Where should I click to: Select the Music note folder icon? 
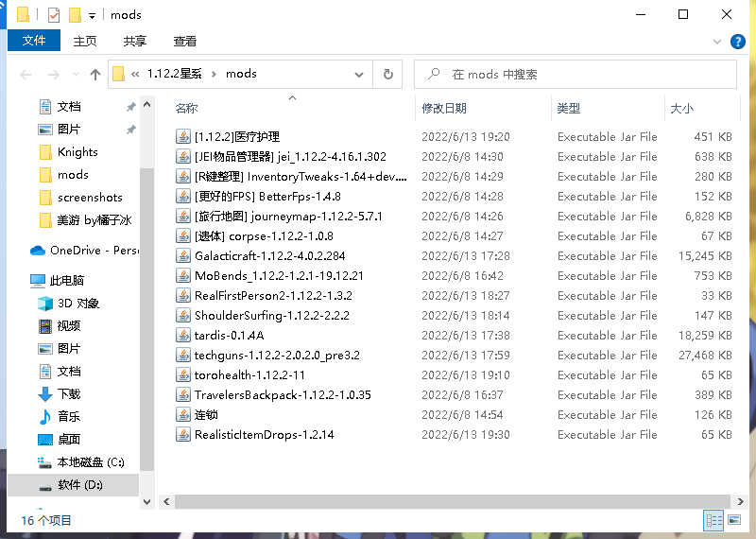point(44,417)
